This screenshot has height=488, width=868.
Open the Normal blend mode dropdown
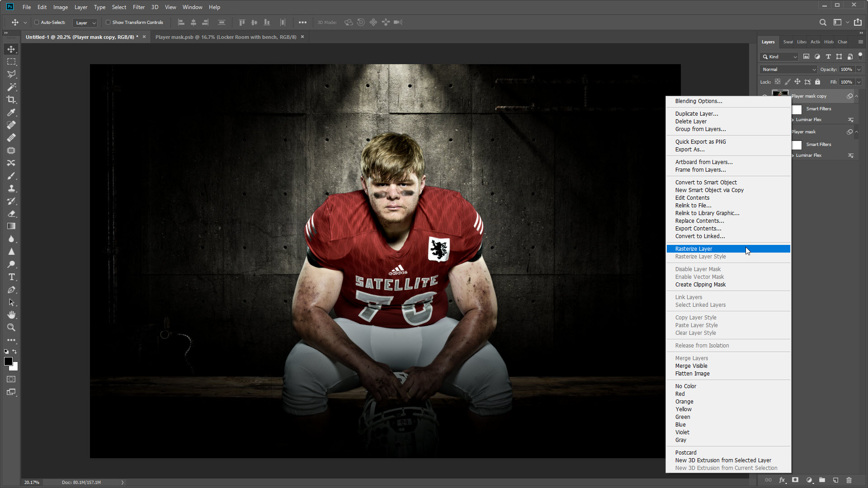(x=788, y=69)
